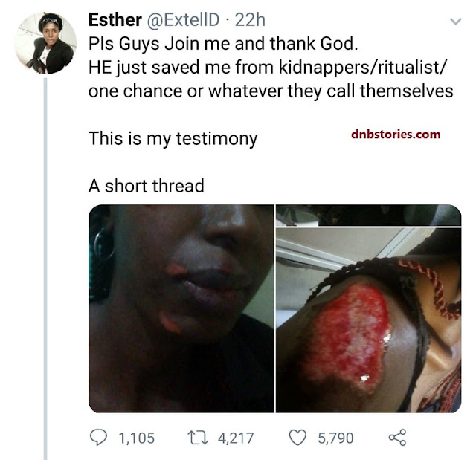Click 'Pls Guys Join me' tweet line
Screen dimensions: 476x460
223,44
